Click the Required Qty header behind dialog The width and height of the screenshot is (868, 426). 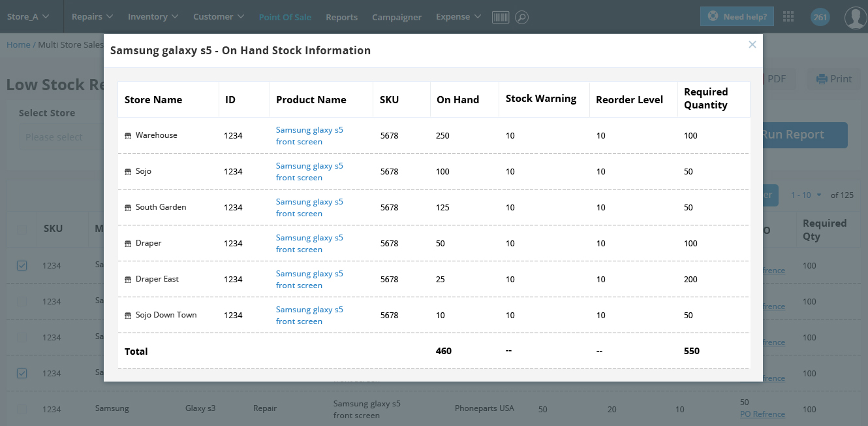(824, 229)
